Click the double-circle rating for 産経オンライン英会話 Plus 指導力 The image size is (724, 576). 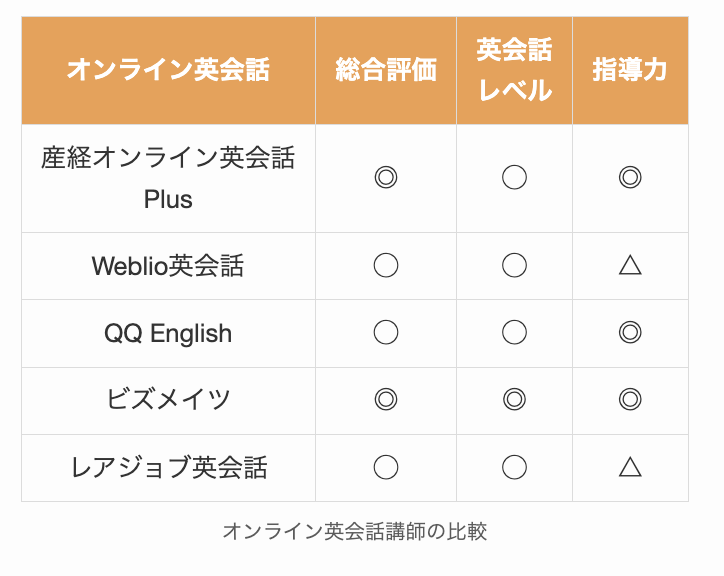[x=629, y=178]
